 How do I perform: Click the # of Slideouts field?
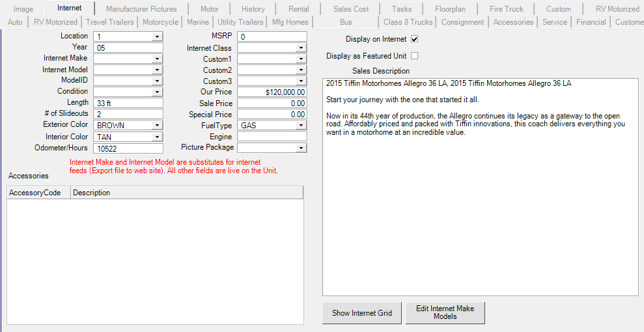click(128, 114)
